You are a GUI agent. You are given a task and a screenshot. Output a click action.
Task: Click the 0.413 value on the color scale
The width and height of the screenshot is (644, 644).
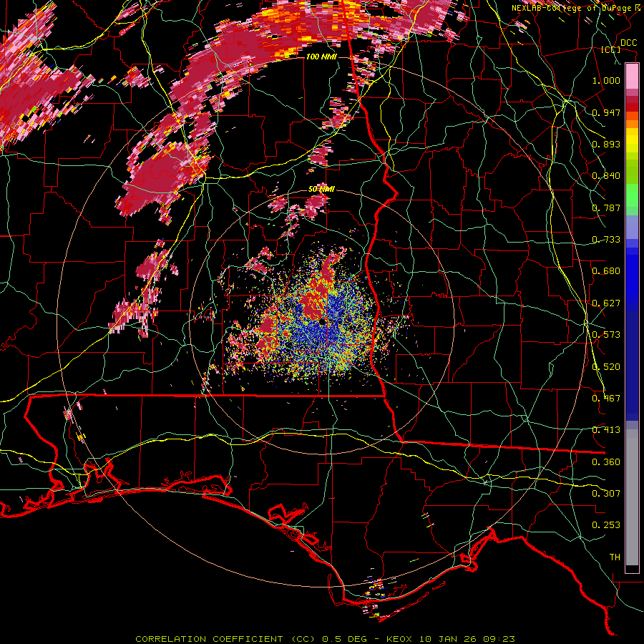606,430
